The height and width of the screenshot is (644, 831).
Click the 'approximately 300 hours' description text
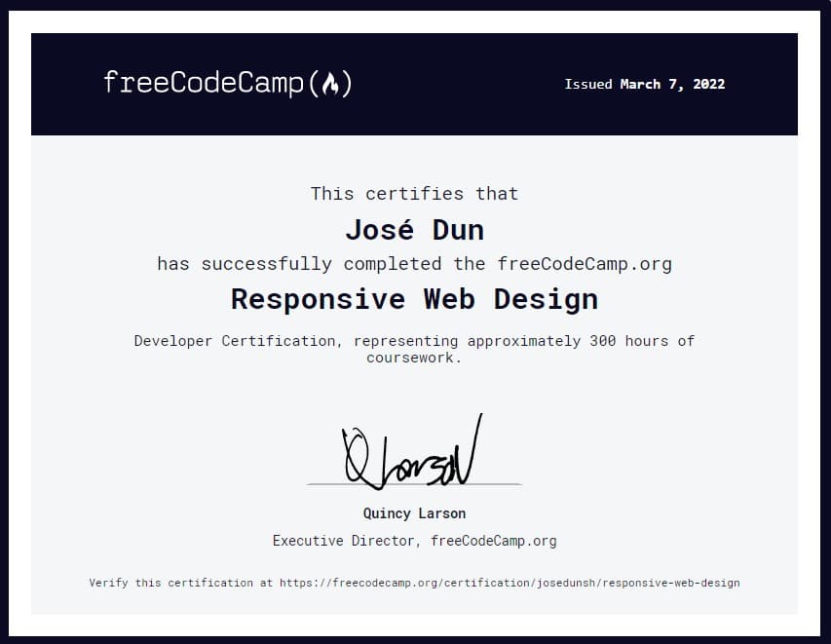point(568,340)
